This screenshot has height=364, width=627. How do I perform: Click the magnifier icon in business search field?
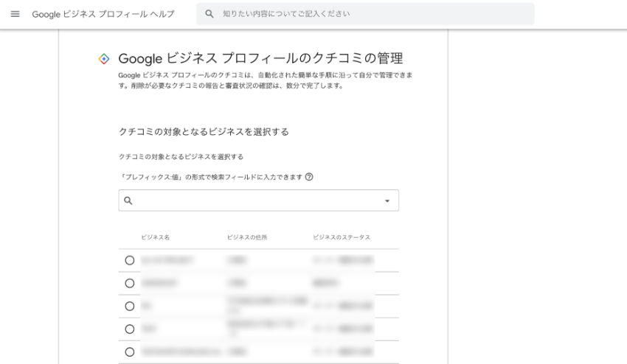pos(128,200)
